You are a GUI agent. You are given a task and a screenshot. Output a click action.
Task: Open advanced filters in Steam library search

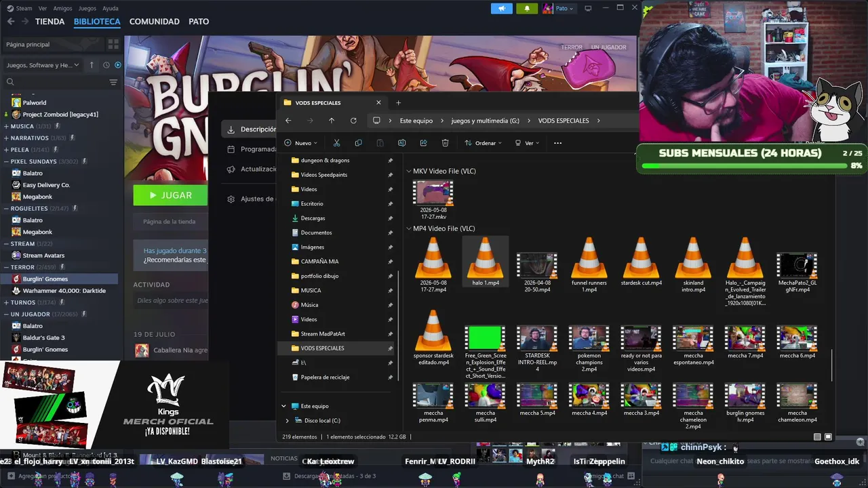click(x=113, y=82)
